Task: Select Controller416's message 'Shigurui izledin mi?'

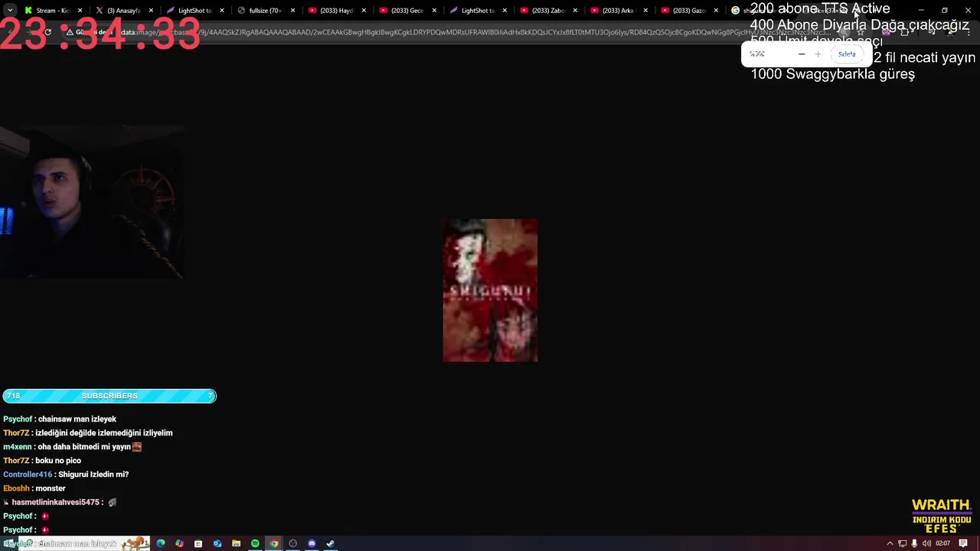Action: coord(93,474)
